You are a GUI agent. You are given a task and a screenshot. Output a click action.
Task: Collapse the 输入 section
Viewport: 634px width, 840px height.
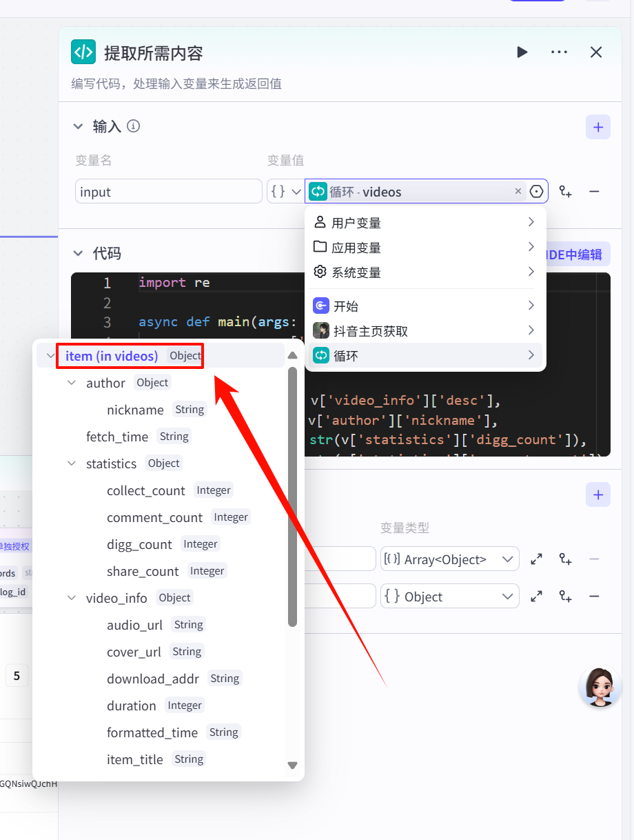click(x=79, y=126)
